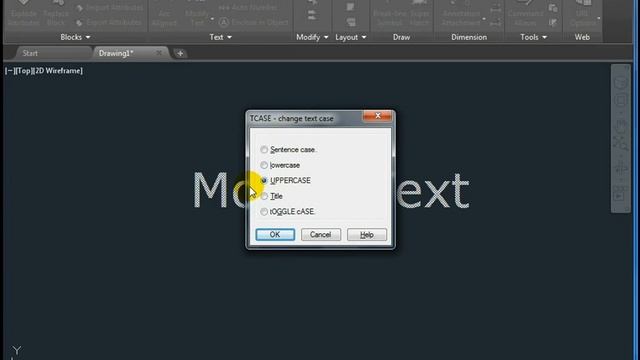The height and width of the screenshot is (360, 640).
Task: Click the Break-line Symbol tool
Action: [389, 14]
